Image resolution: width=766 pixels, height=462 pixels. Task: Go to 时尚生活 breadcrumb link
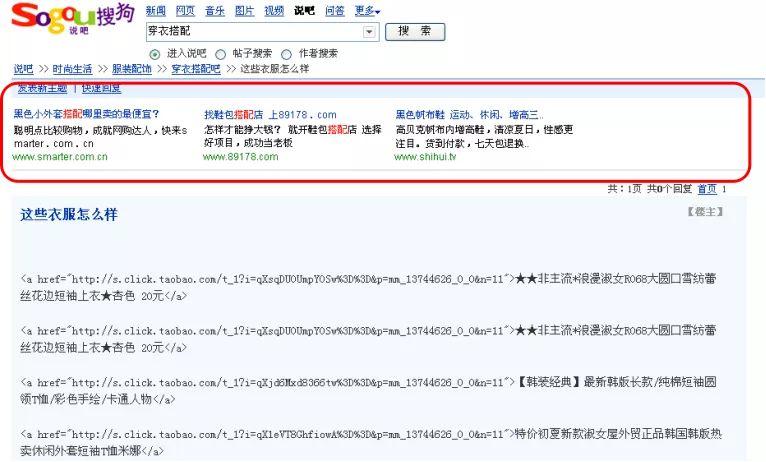72,69
